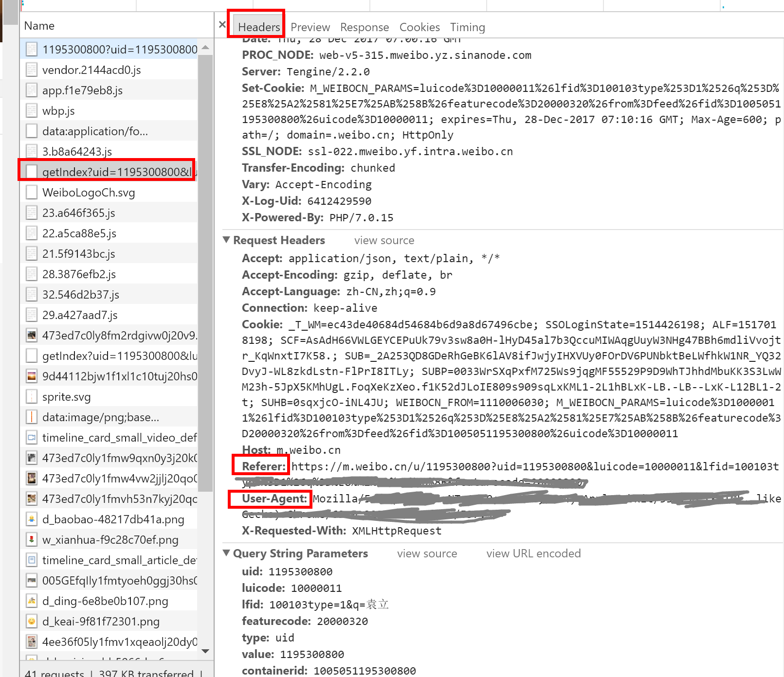Click the Referer header name
This screenshot has width=784, height=677.
coord(263,466)
